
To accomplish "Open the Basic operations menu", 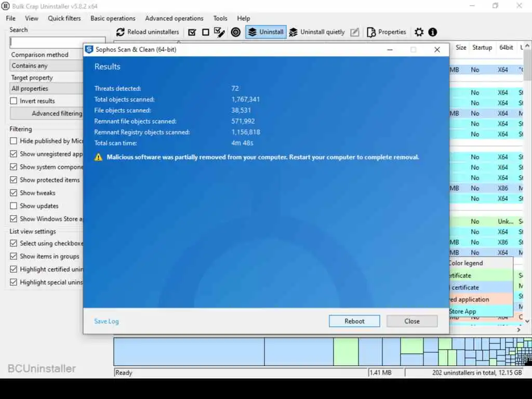I will pyautogui.click(x=113, y=18).
